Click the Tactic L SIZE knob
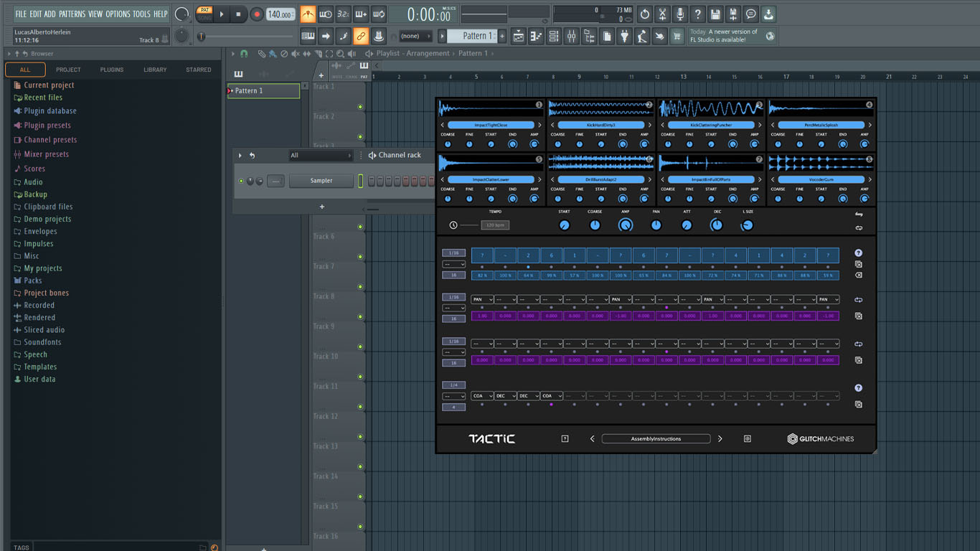 click(747, 225)
